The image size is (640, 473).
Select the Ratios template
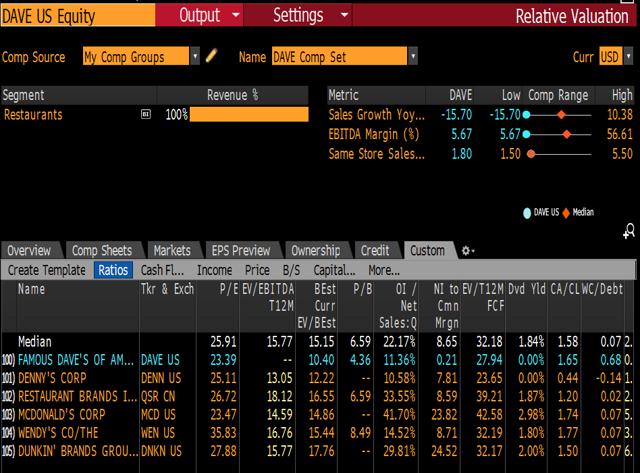(113, 270)
